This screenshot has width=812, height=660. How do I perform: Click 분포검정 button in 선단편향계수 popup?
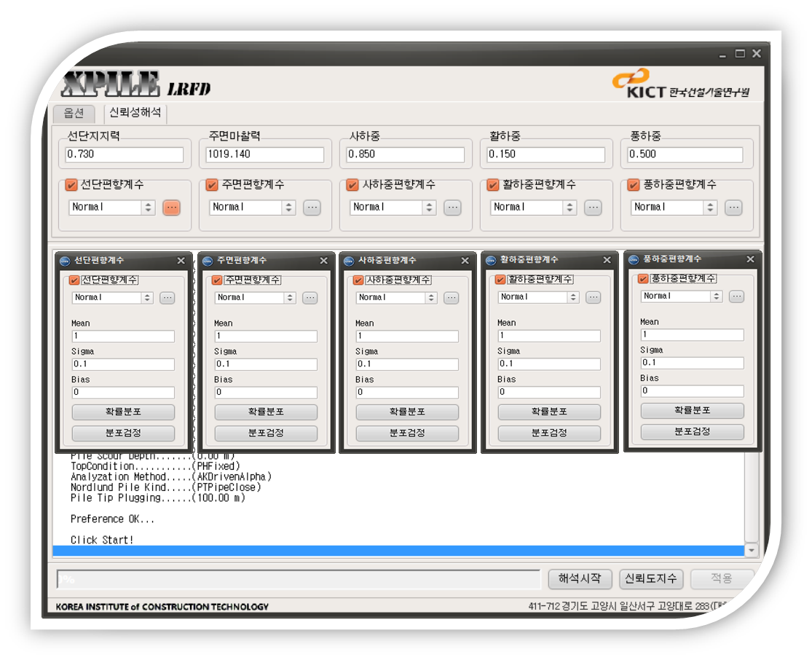123,433
